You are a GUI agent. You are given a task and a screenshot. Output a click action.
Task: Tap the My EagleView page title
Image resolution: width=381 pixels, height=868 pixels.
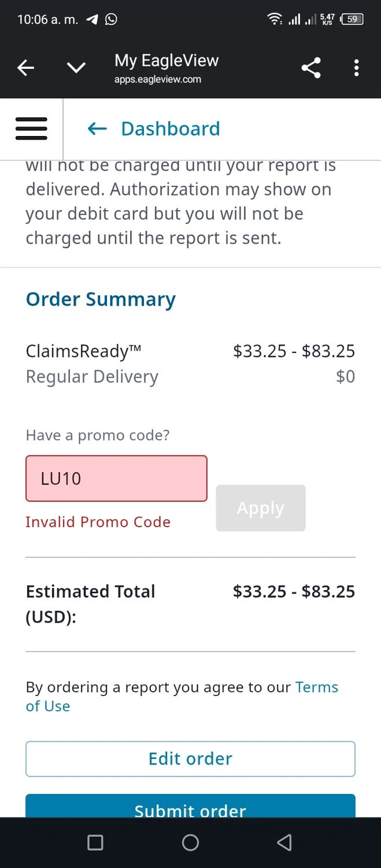(167, 61)
